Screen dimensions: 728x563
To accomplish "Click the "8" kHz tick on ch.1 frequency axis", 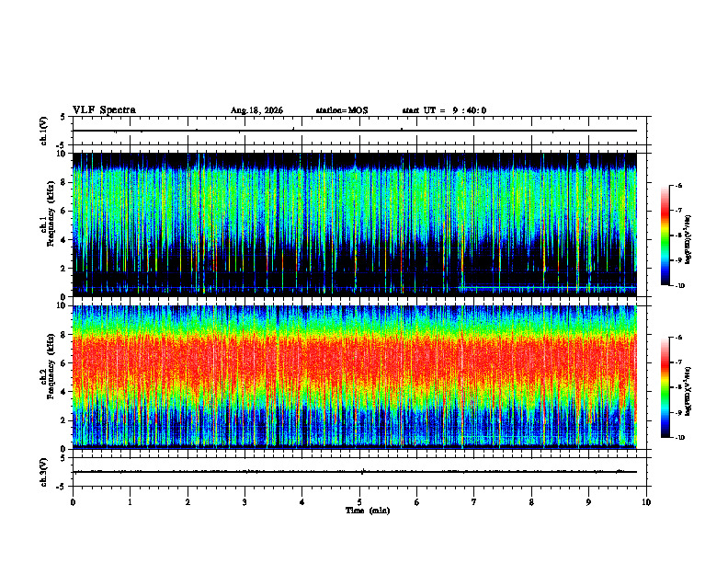I will (64, 182).
